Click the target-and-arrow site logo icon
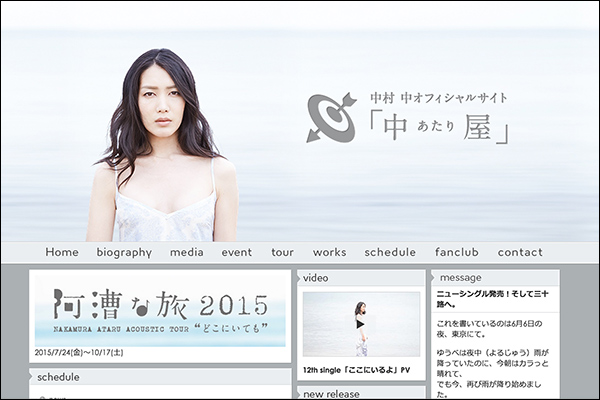The width and height of the screenshot is (600, 400). pyautogui.click(x=330, y=117)
